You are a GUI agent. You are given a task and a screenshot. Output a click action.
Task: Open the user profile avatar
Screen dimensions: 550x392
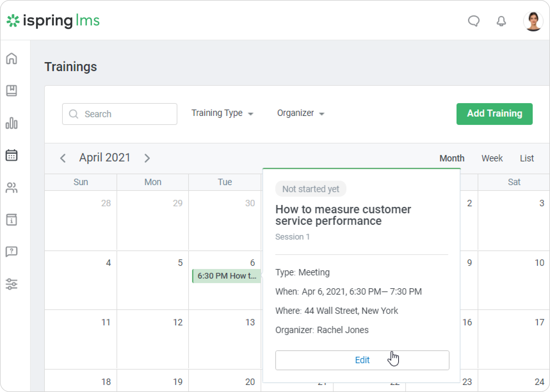(x=533, y=21)
